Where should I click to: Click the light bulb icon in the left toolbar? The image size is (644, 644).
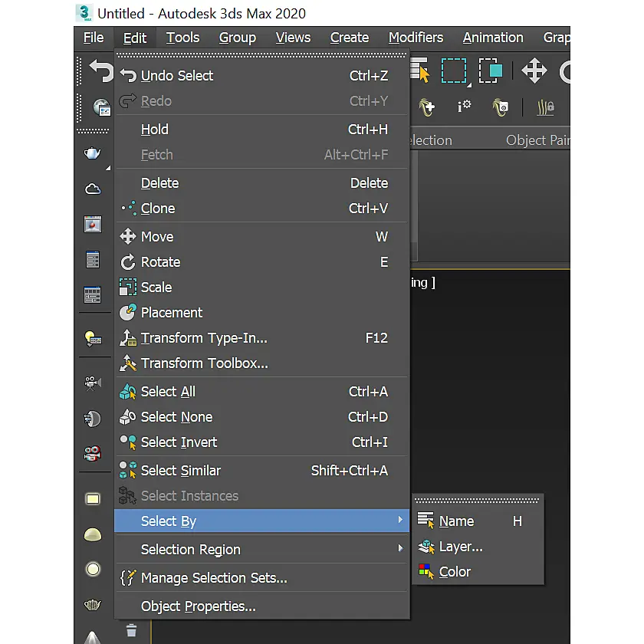pyautogui.click(x=93, y=339)
